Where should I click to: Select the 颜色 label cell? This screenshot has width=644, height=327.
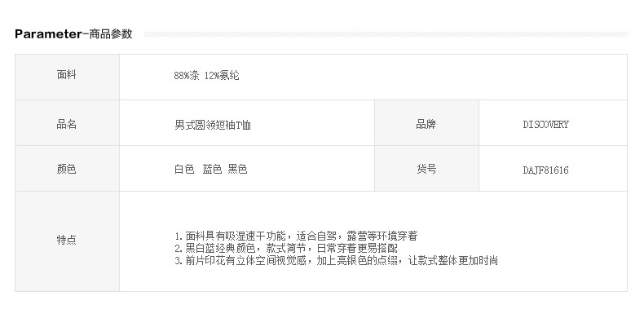(67, 169)
